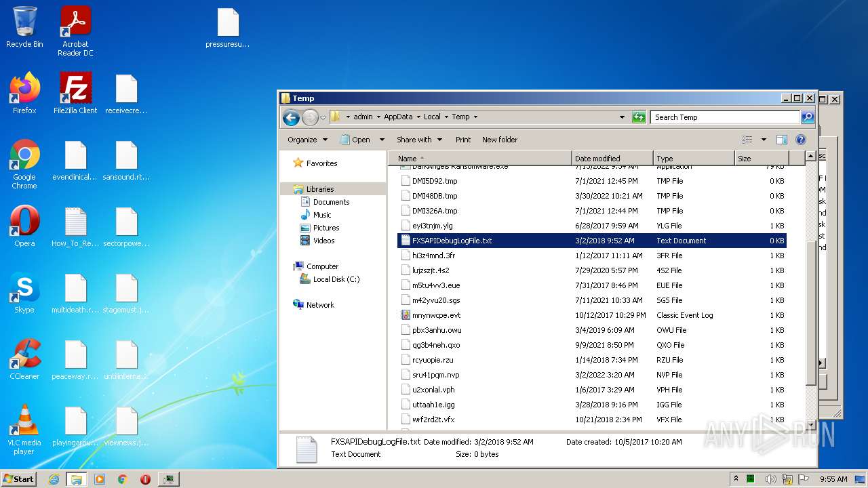Viewport: 868px width, 488px height.
Task: Click the Forward navigation arrow in Explorer
Action: click(x=310, y=117)
